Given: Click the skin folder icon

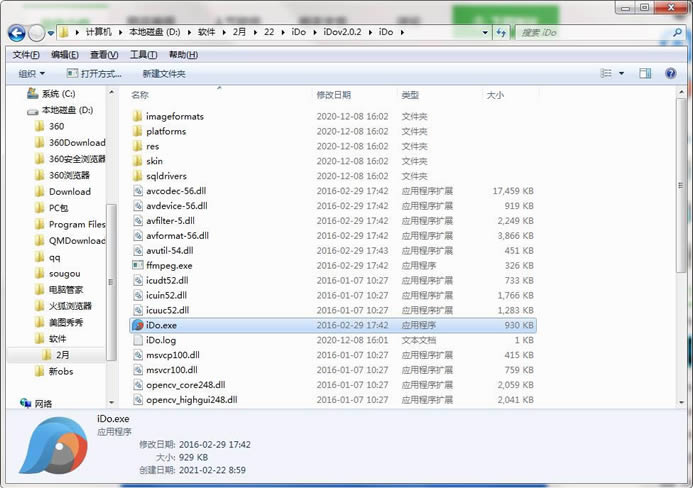Looking at the screenshot, I should coord(137,161).
